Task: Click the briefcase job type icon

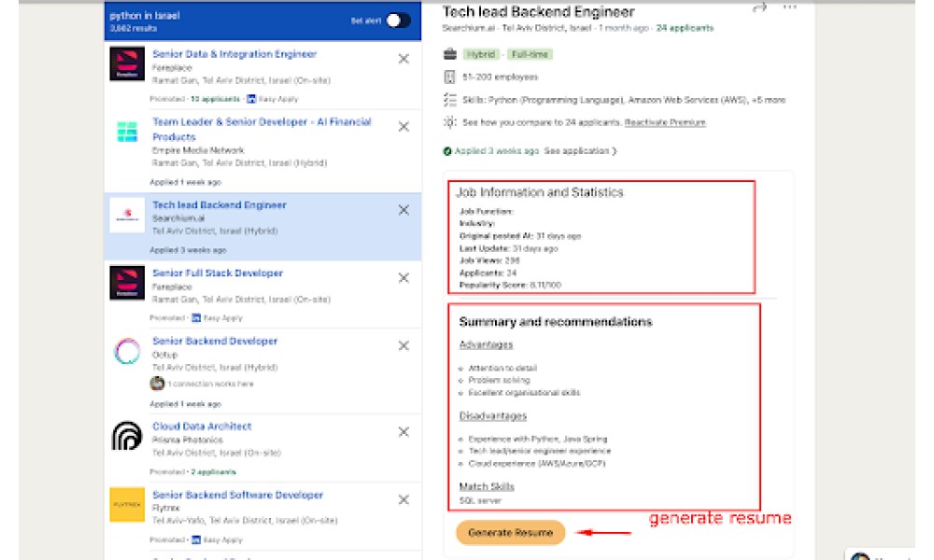Action: [x=450, y=54]
